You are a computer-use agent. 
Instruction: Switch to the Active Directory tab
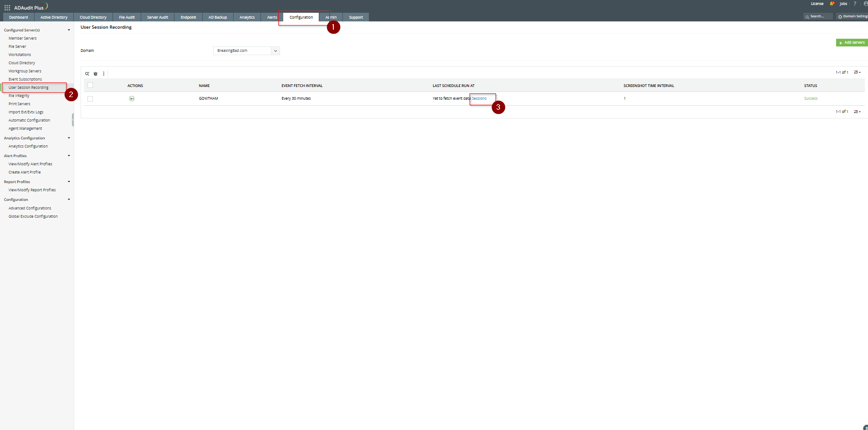tap(54, 17)
